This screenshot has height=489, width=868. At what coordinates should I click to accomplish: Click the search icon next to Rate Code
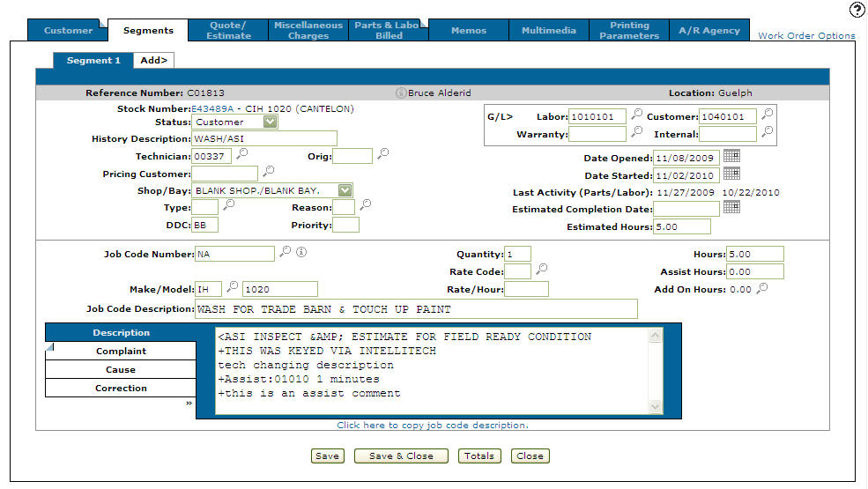(x=542, y=270)
